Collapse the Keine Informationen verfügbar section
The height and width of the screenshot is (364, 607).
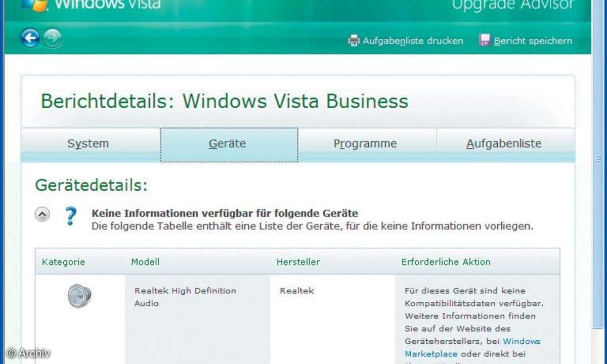(42, 214)
